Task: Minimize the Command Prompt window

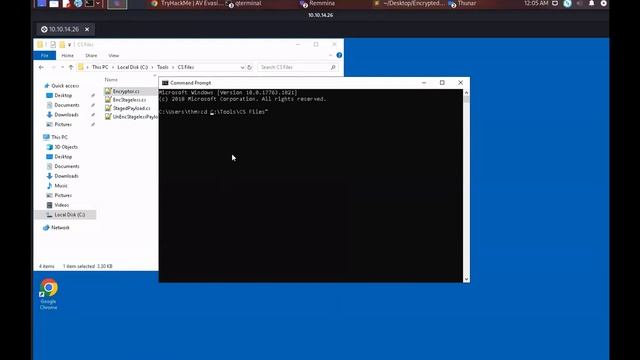Action: (424, 83)
